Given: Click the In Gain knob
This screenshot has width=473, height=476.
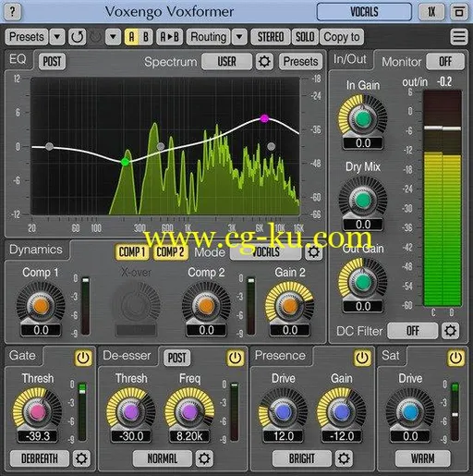Looking at the screenshot, I should click(363, 118).
